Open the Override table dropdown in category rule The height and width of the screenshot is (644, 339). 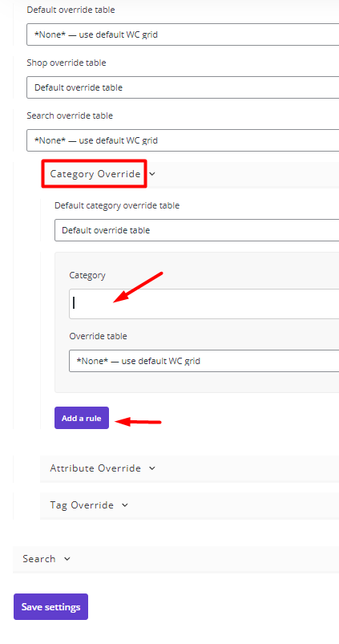pyautogui.click(x=204, y=361)
